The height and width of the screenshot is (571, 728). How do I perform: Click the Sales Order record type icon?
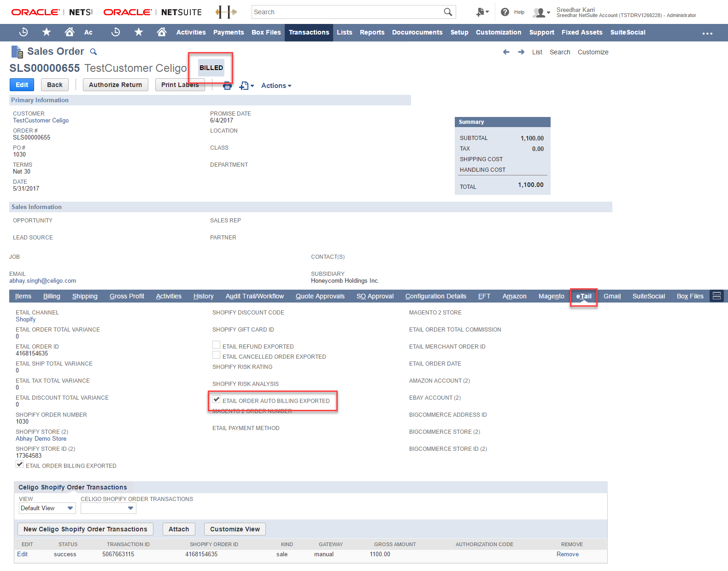17,52
